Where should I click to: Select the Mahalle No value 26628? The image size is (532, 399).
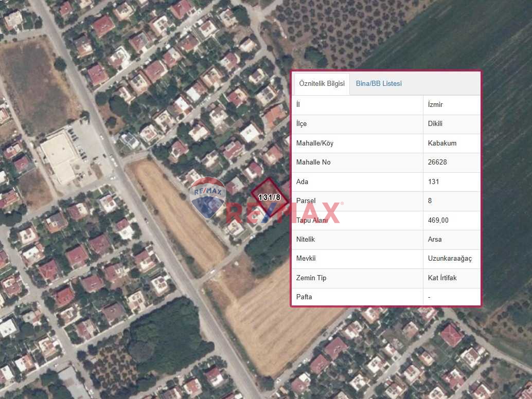point(437,162)
